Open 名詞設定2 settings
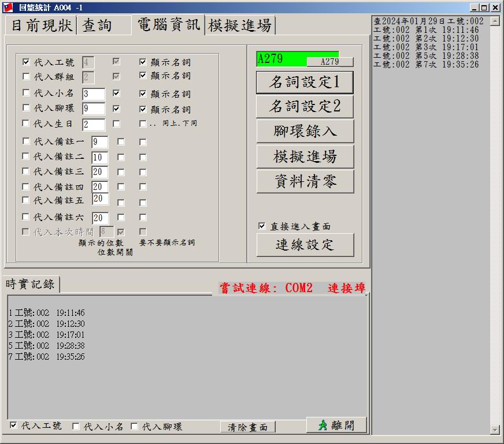Viewport: 504px width, 444px height. coord(305,106)
